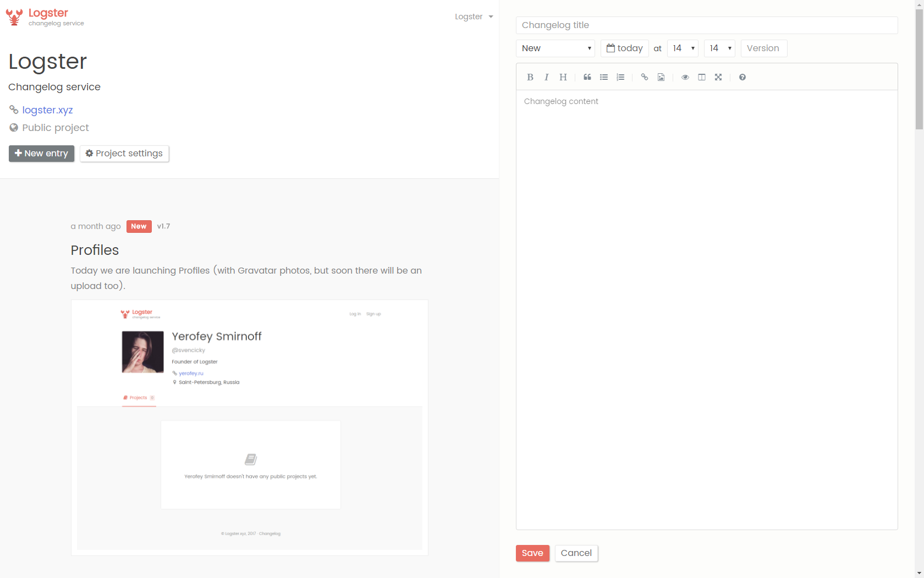Create an unordered list
Image resolution: width=924 pixels, height=578 pixels.
pyautogui.click(x=603, y=77)
